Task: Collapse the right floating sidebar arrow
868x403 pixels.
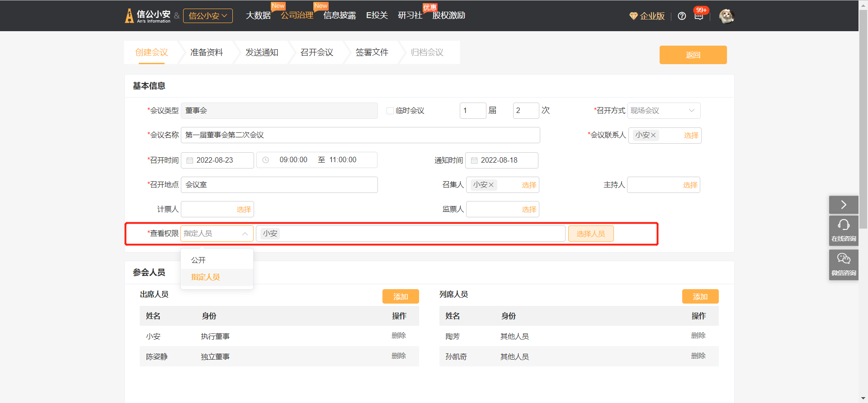Action: 844,205
